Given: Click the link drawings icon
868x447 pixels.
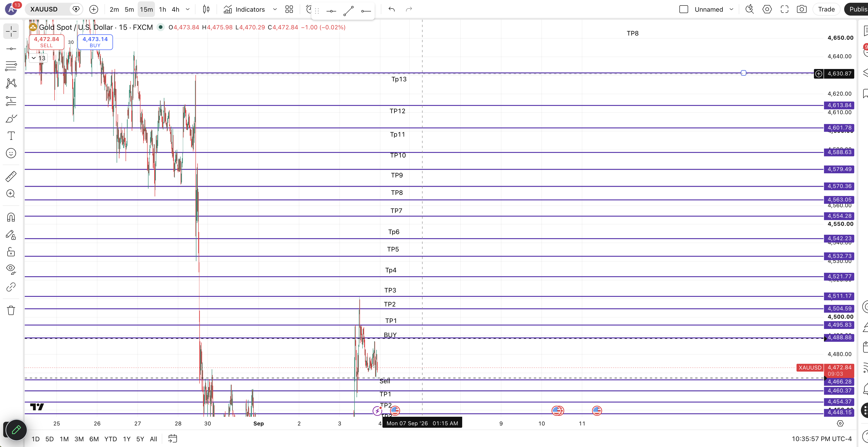Looking at the screenshot, I should pos(11,287).
